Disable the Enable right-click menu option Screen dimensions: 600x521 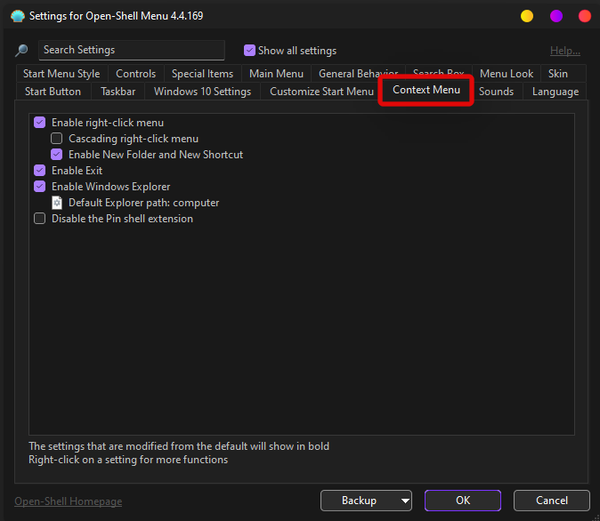pos(40,123)
